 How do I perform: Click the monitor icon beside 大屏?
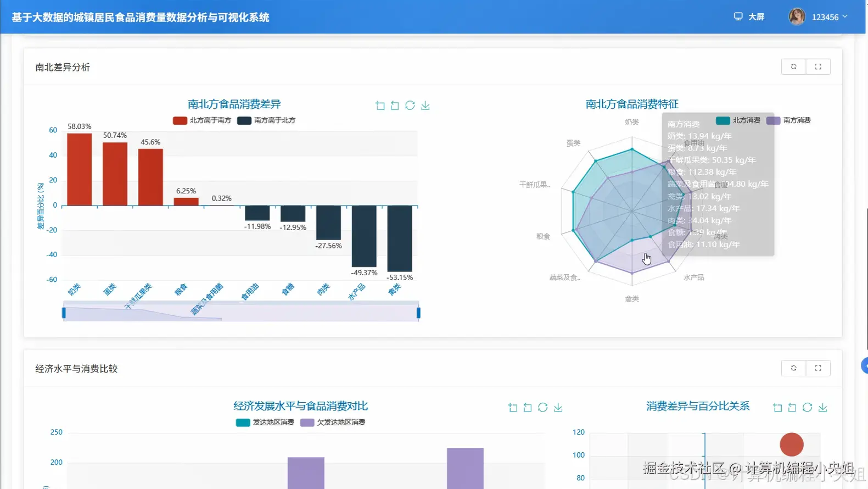pos(738,16)
